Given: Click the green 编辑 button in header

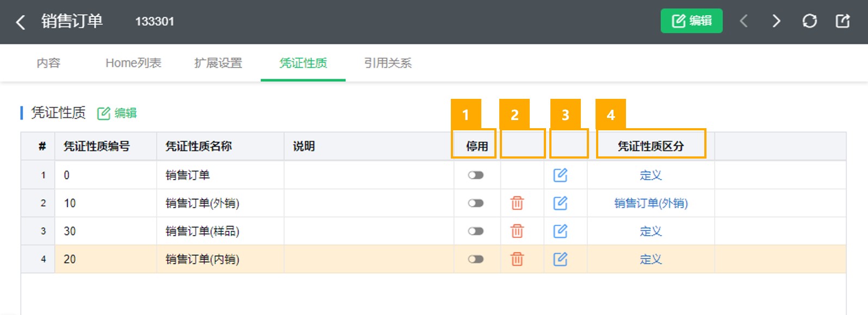Looking at the screenshot, I should pyautogui.click(x=691, y=21).
